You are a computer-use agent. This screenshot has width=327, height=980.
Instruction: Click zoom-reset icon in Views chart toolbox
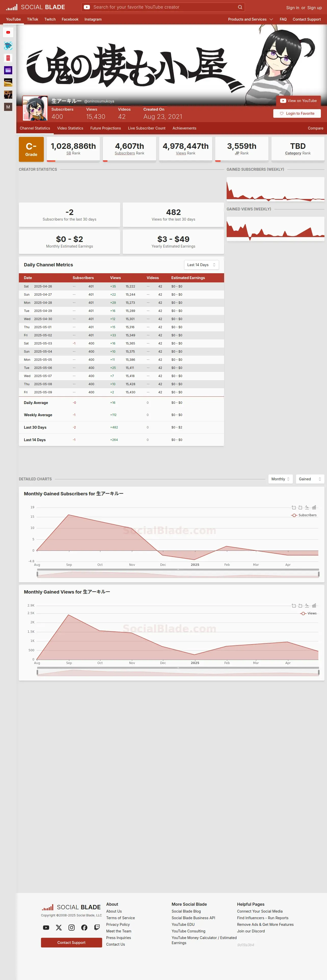coord(300,606)
